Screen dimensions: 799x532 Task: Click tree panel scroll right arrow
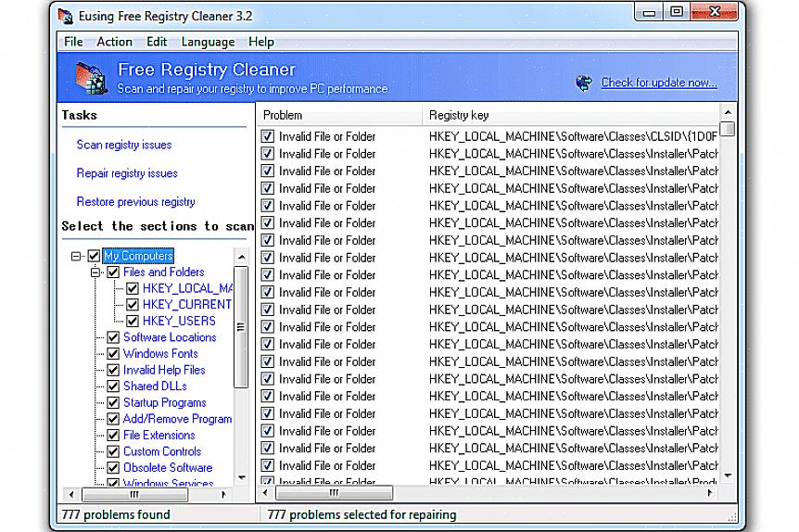pos(223,495)
